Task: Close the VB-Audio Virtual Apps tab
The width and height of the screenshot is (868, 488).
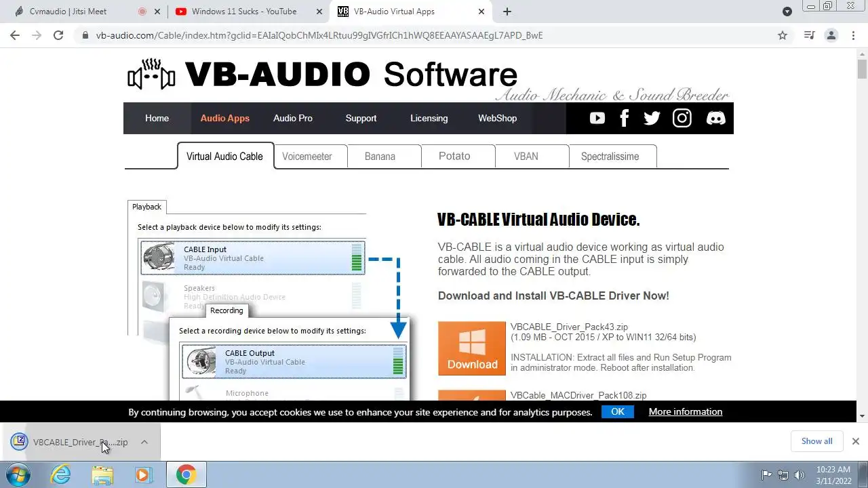Action: [x=481, y=12]
